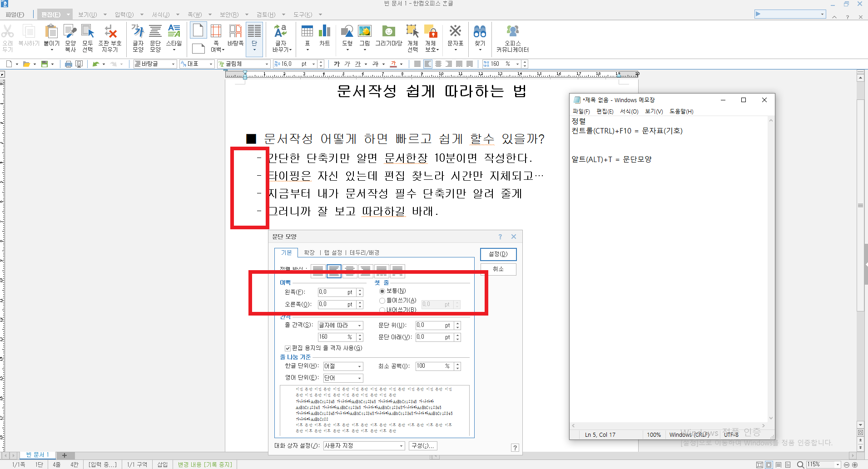Click the 조판 부호 지우기 icon

click(x=110, y=32)
